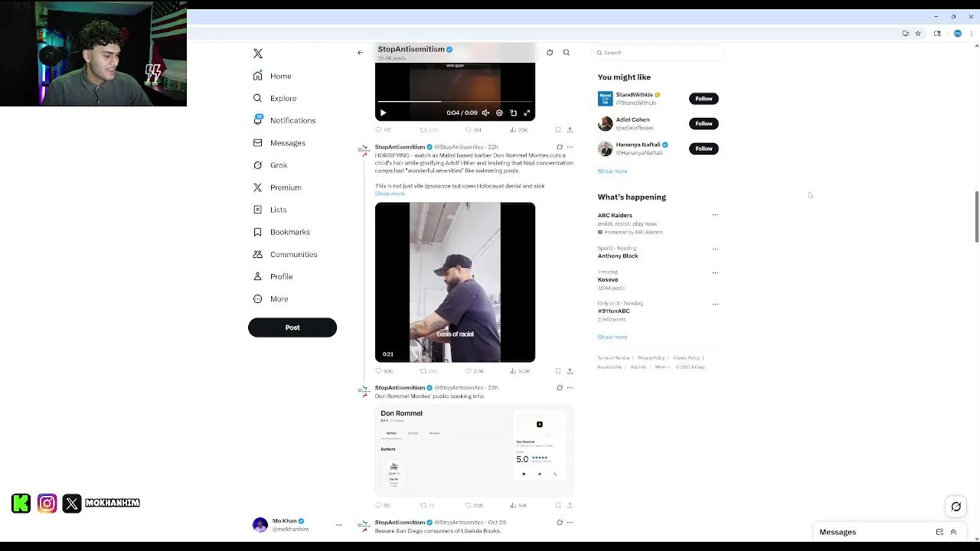The height and width of the screenshot is (551, 980).
Task: Toggle picture-in-picture on top video
Action: click(x=513, y=112)
